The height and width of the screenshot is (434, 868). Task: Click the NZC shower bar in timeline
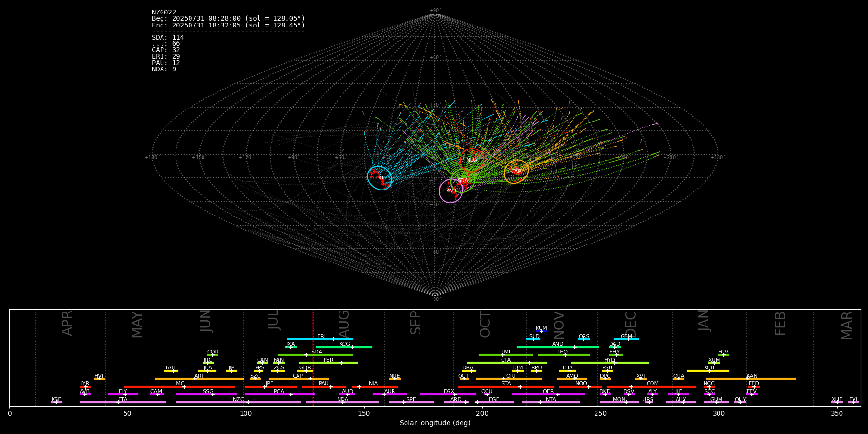pyautogui.click(x=239, y=402)
